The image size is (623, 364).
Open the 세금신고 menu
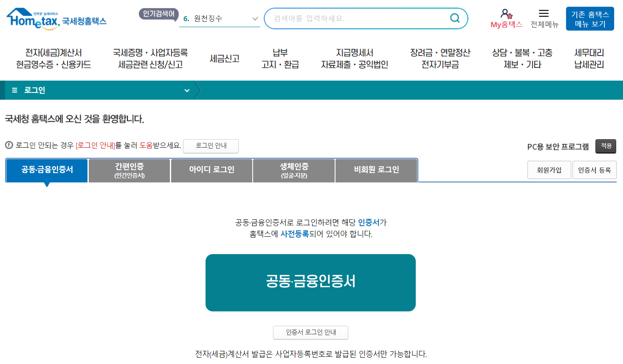tap(225, 59)
